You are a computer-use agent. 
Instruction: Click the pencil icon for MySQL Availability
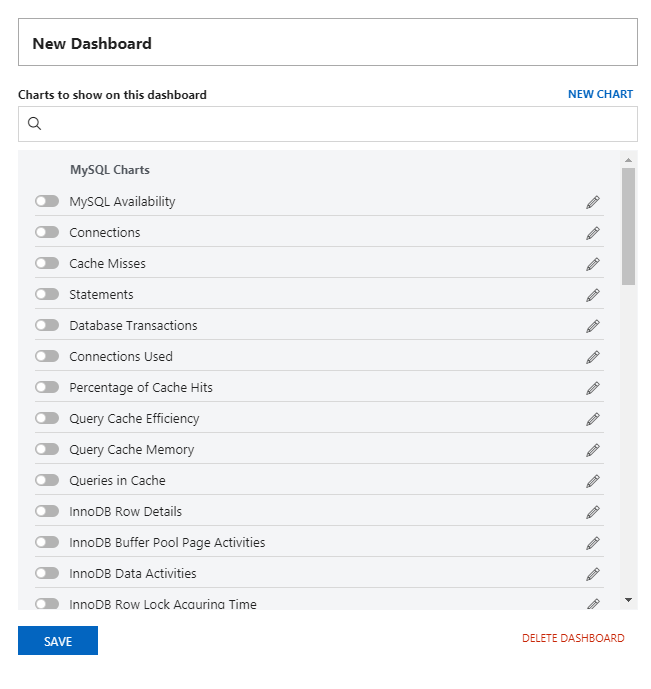[x=593, y=202]
